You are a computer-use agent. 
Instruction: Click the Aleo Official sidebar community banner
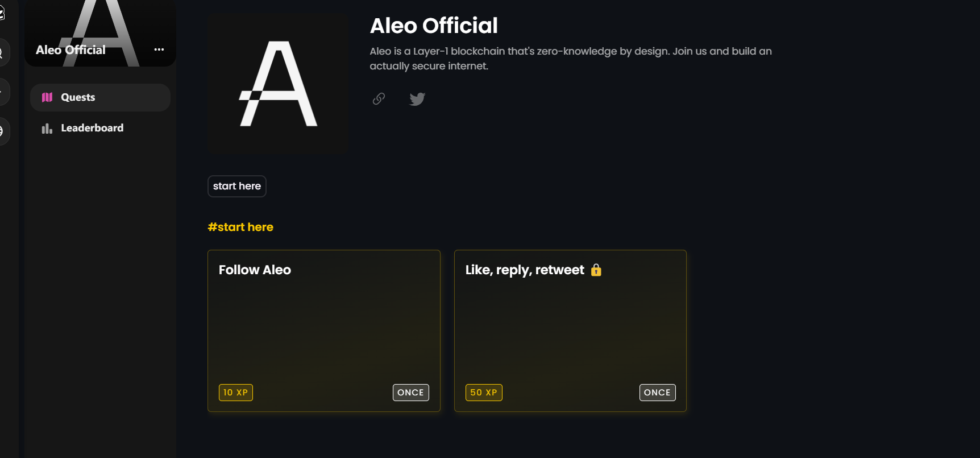coord(100,33)
